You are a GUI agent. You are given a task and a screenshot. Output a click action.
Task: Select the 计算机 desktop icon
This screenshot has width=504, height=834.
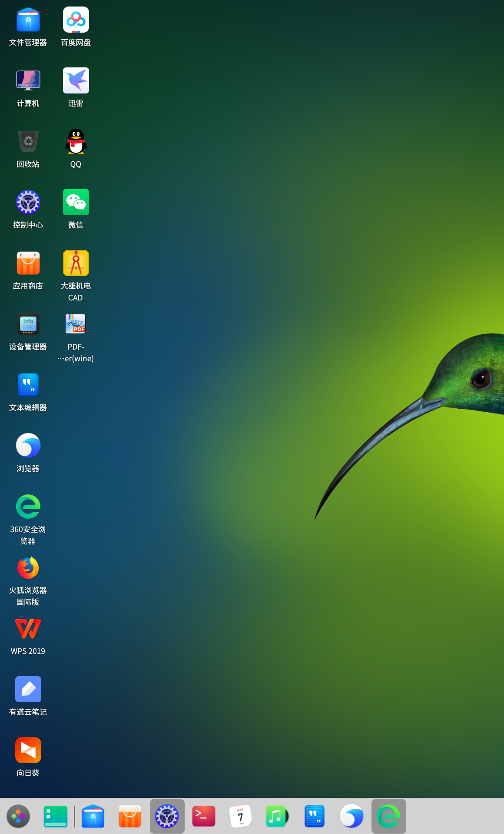click(28, 80)
